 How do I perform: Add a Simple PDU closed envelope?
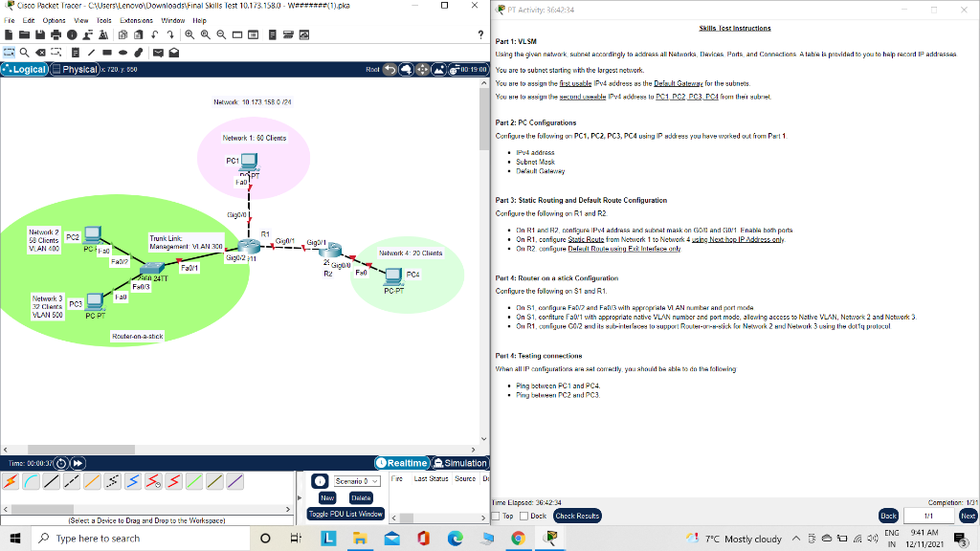158,53
